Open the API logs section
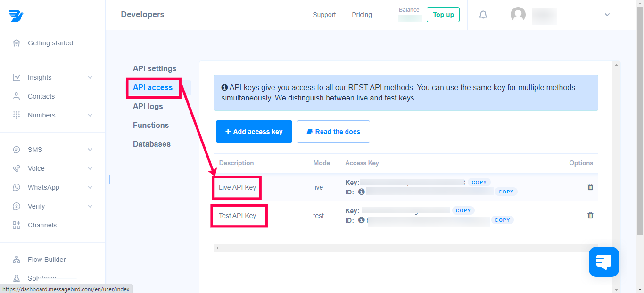 pyautogui.click(x=148, y=106)
